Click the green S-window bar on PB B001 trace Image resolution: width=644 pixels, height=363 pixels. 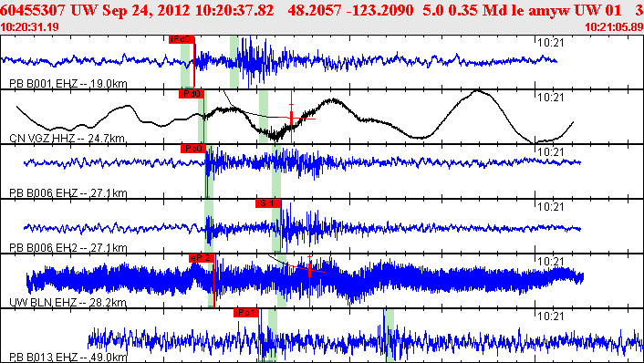(234, 62)
